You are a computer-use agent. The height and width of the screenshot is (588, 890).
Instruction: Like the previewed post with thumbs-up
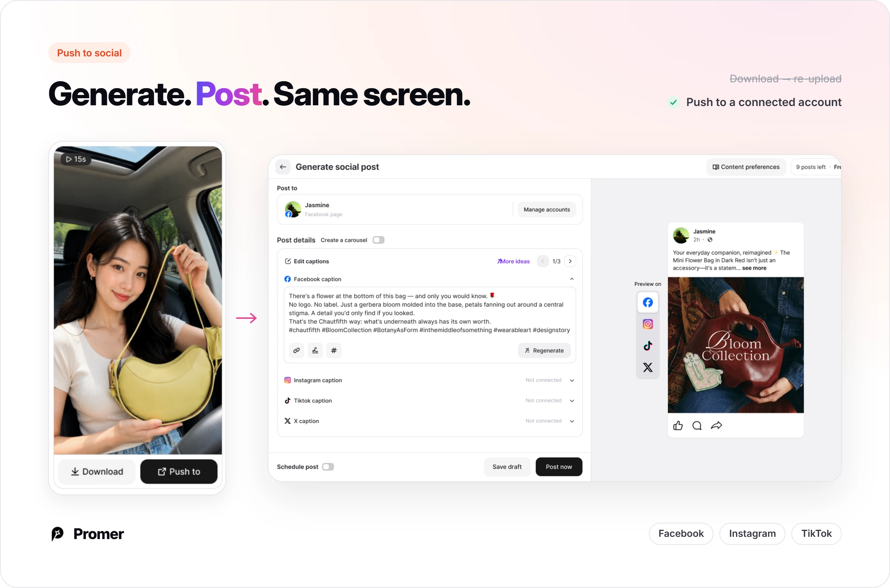coord(678,425)
